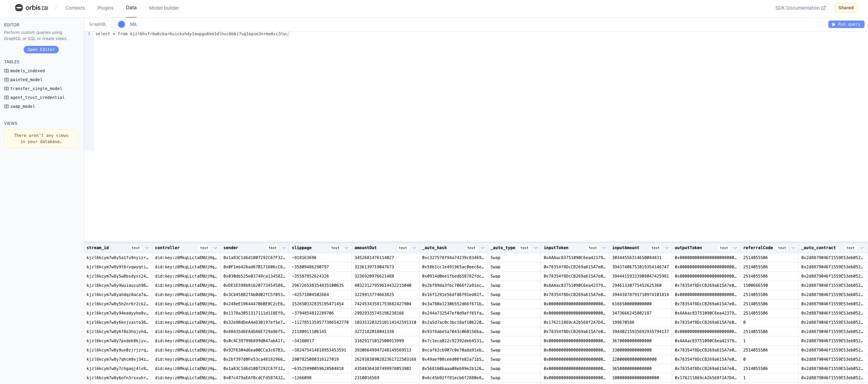Click the models_indexed table icon
Screen dimensions: 868x384
(6, 71)
